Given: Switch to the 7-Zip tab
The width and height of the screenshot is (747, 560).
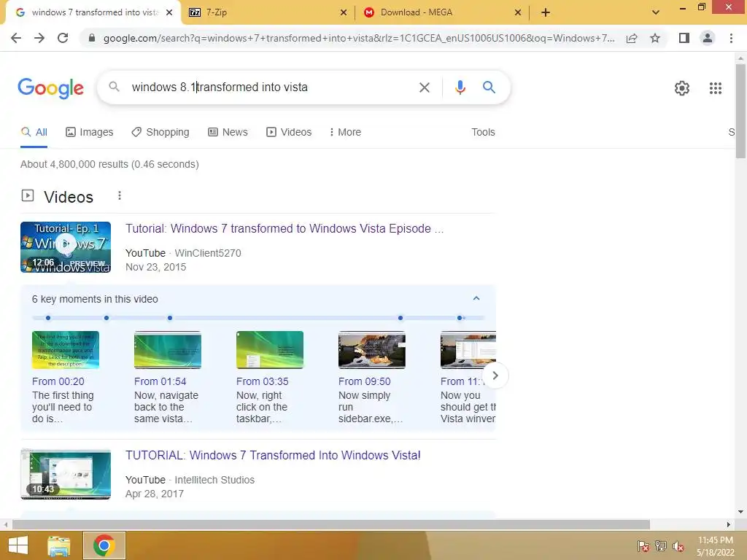Looking at the screenshot, I should click(x=268, y=12).
